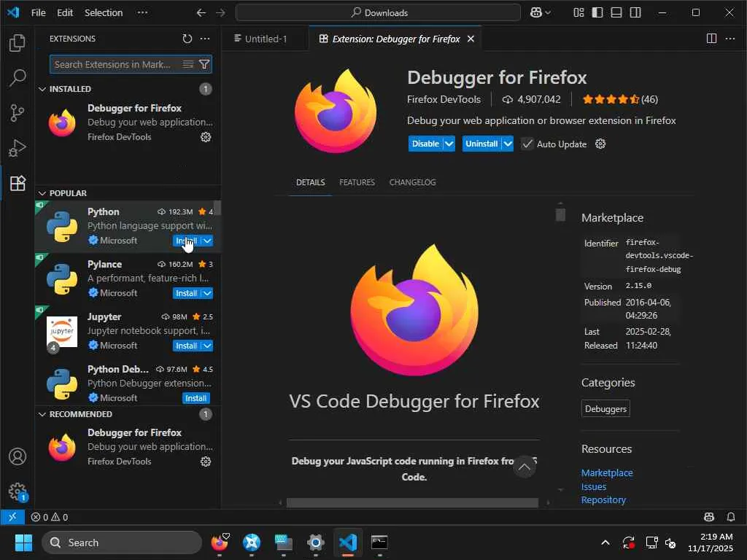Open install dropdown arrow for Python
The width and height of the screenshot is (747, 560).
(207, 241)
